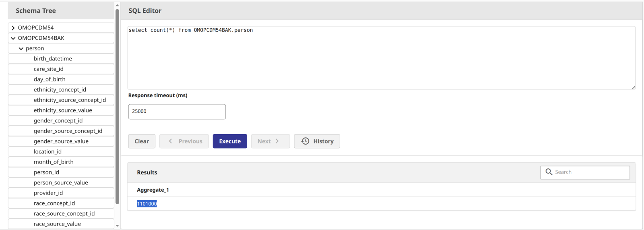Click the magnifier icon in Results search

549,172
